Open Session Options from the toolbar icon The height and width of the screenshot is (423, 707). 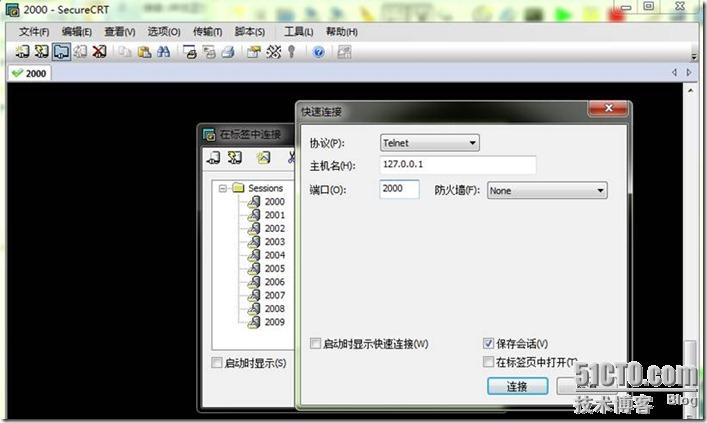click(254, 52)
